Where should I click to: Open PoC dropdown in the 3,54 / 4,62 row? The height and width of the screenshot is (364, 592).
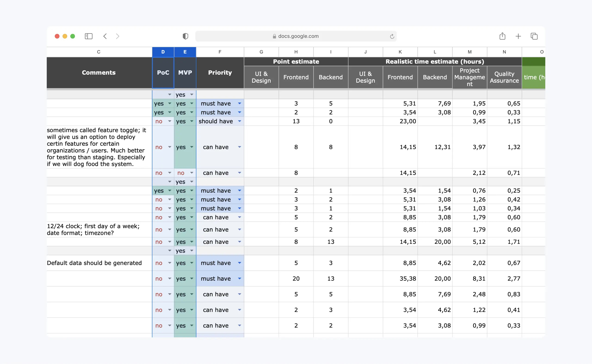[x=170, y=310]
